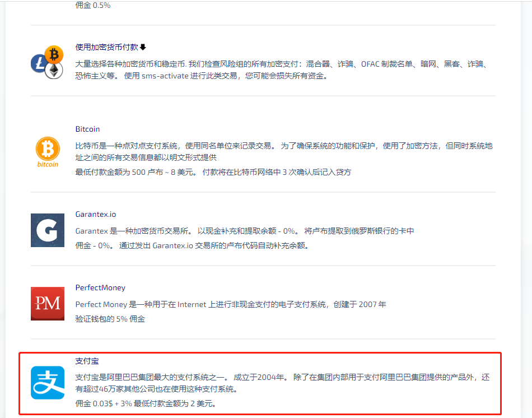Click the small Bitcoin icon in crypto cluster
Image resolution: width=532 pixels, height=418 pixels.
pos(54,54)
